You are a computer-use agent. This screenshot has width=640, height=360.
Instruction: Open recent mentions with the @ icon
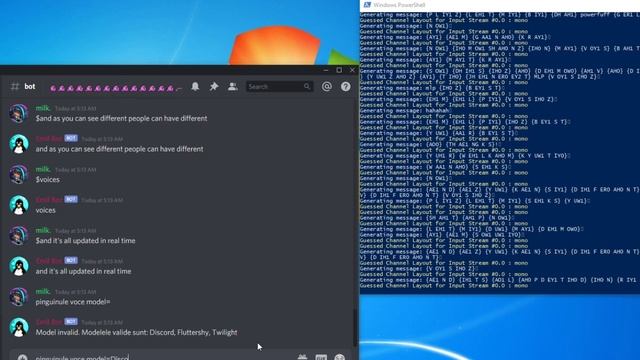pos(327,87)
